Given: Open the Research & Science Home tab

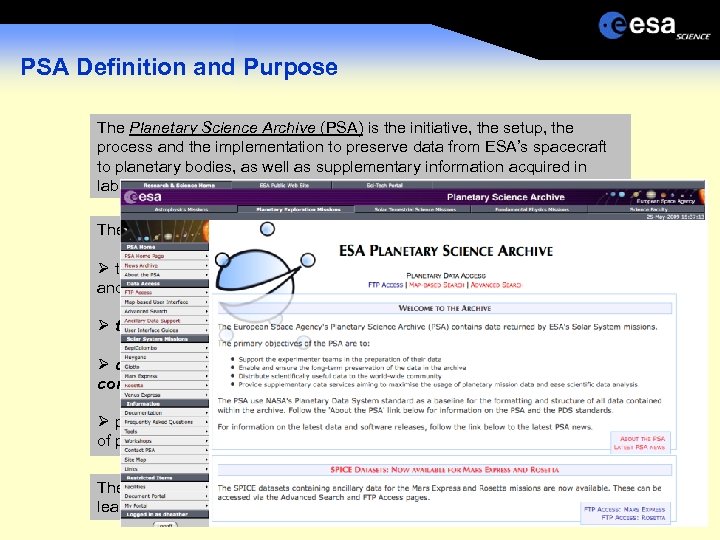Looking at the screenshot, I should 179,185.
